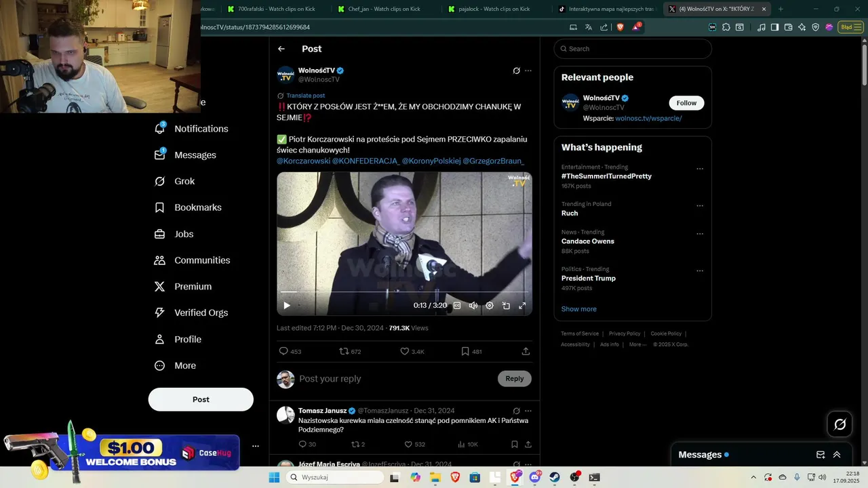Open Profile in sidebar

(x=178, y=340)
